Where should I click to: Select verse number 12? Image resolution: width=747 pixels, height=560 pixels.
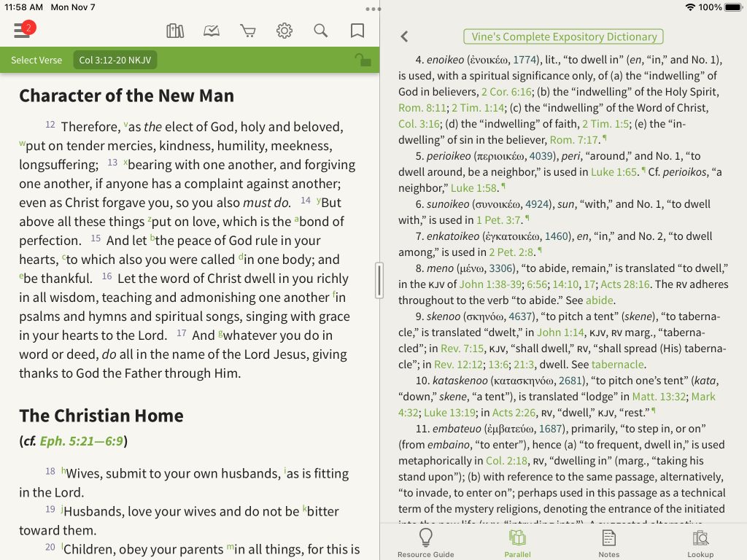[x=50, y=124]
